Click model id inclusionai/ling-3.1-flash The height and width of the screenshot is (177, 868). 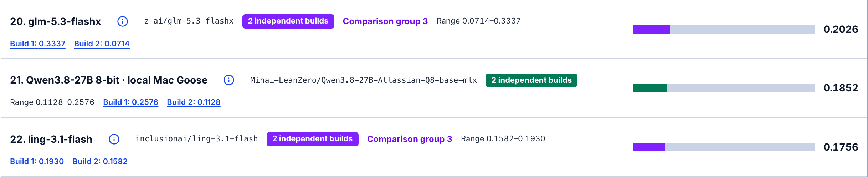coord(197,139)
